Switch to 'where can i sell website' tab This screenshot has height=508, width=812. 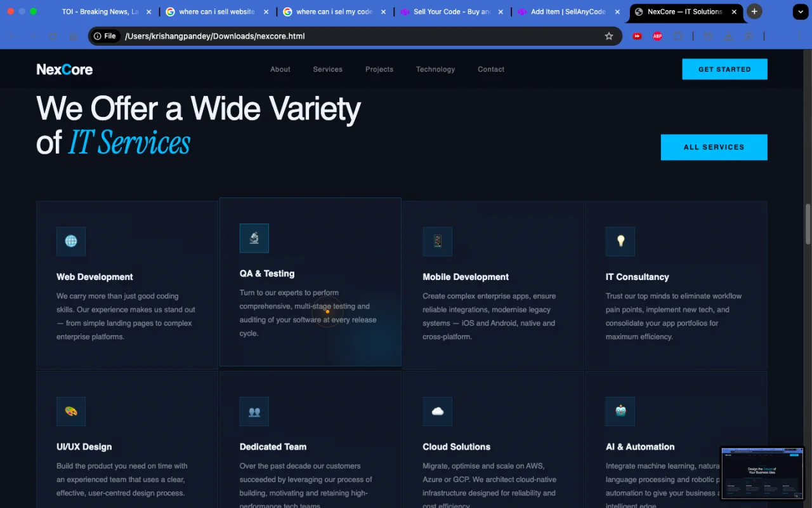(x=216, y=11)
